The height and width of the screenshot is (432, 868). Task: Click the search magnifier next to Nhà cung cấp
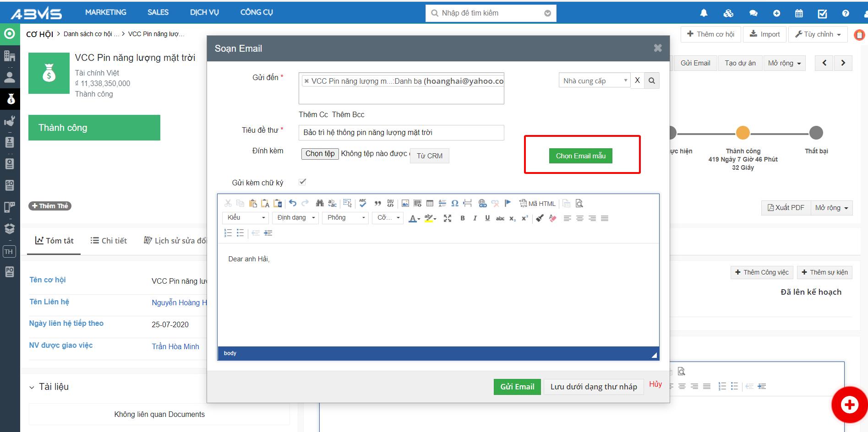tap(652, 81)
